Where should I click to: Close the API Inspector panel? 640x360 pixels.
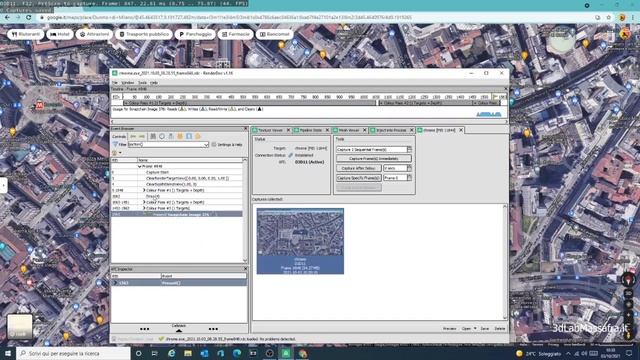pyautogui.click(x=245, y=269)
